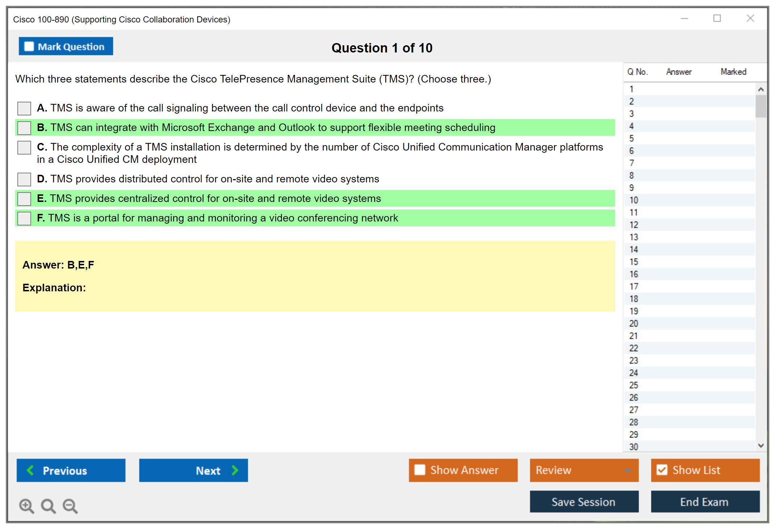The height and width of the screenshot is (532, 778).
Task: Click the right arrow on Next
Action: tap(235, 470)
